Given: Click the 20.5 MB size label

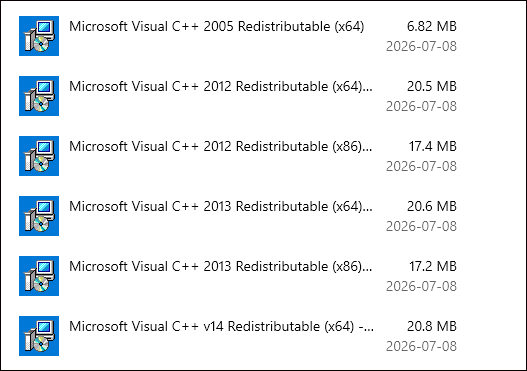Looking at the screenshot, I should tap(432, 87).
